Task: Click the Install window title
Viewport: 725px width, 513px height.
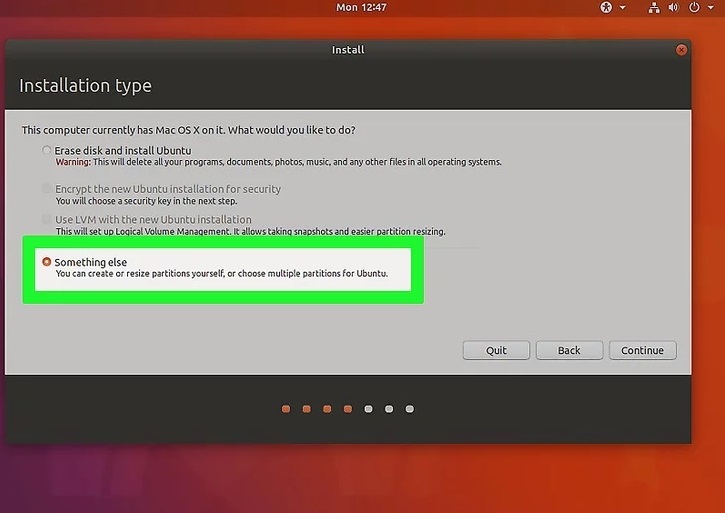Action: pyautogui.click(x=348, y=50)
